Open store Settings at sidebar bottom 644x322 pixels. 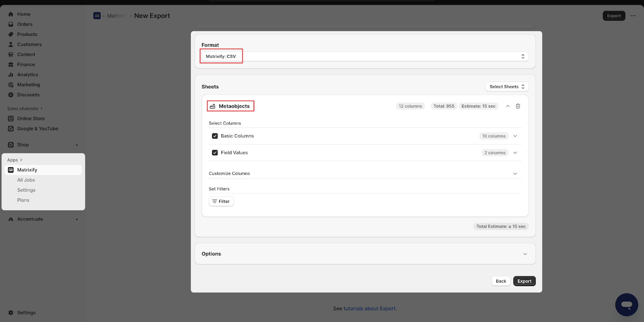(26, 313)
